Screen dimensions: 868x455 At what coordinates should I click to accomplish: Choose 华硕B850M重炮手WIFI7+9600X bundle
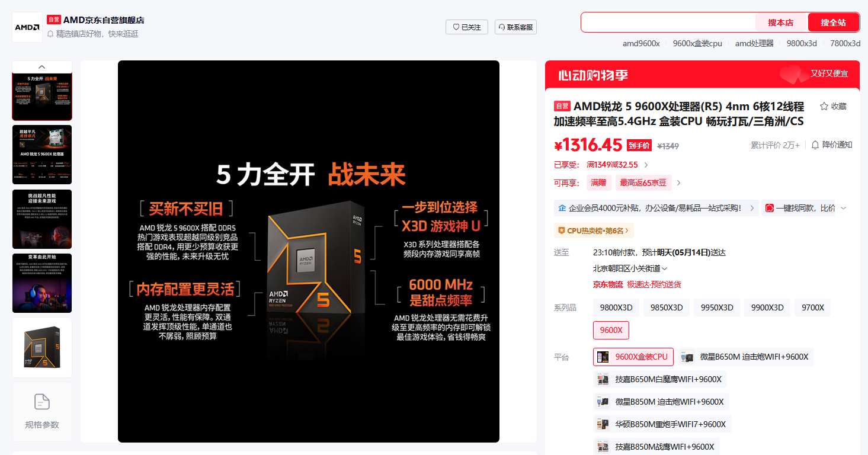pyautogui.click(x=662, y=424)
